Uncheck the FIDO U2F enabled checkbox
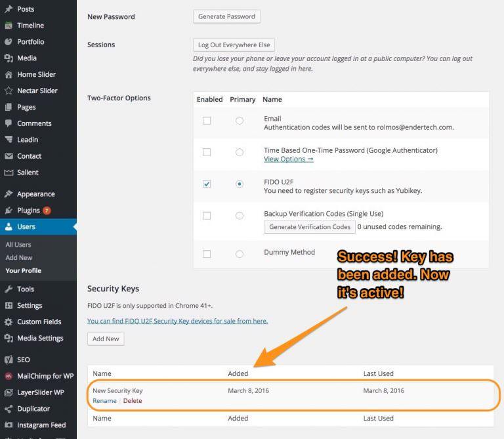This screenshot has width=504, height=439. click(x=207, y=184)
